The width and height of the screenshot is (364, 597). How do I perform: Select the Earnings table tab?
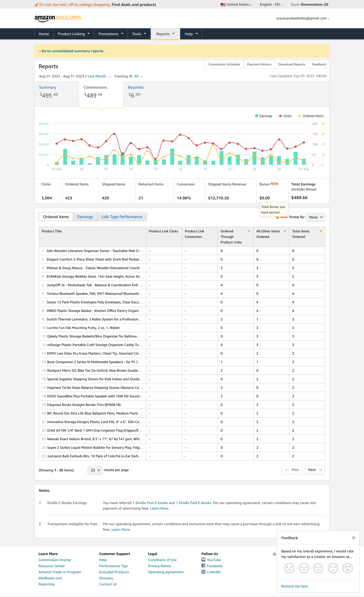tap(85, 217)
